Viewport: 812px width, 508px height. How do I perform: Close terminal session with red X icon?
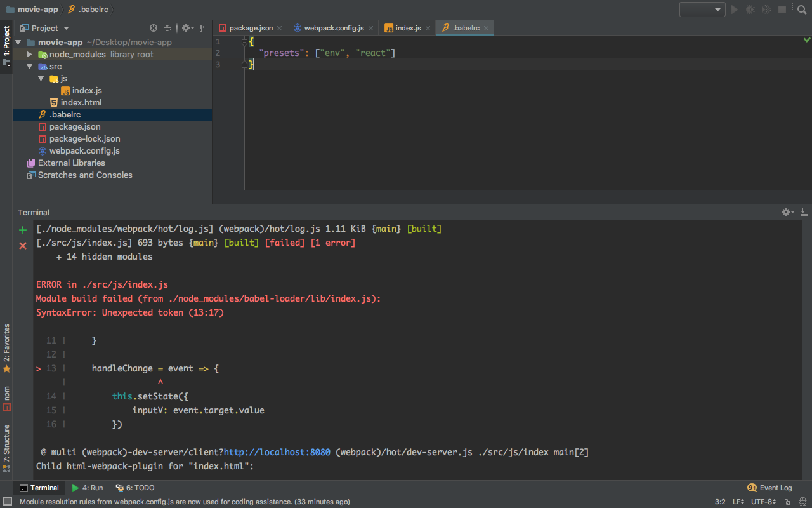(23, 245)
